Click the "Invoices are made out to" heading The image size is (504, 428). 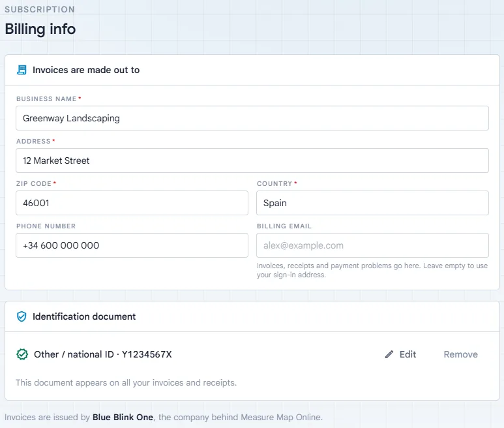click(x=86, y=70)
